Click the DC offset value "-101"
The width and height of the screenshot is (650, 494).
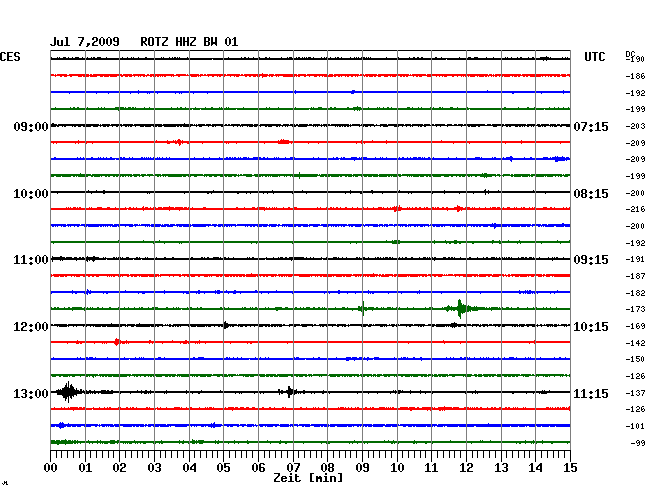(635, 426)
